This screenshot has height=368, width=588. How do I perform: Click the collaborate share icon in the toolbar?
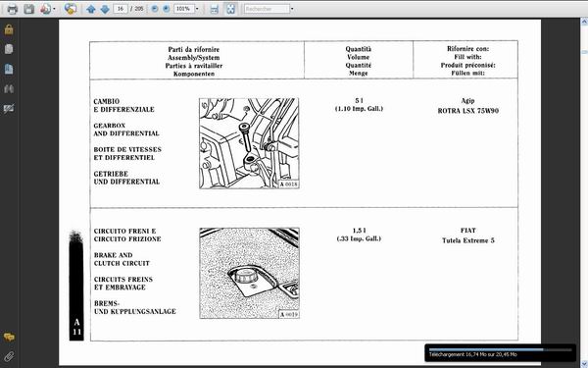click(x=71, y=9)
